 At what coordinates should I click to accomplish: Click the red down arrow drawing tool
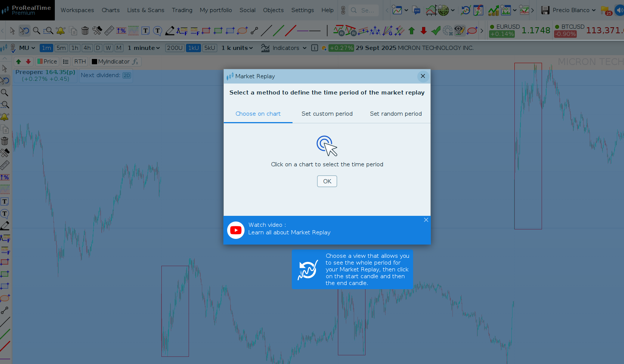point(424,31)
